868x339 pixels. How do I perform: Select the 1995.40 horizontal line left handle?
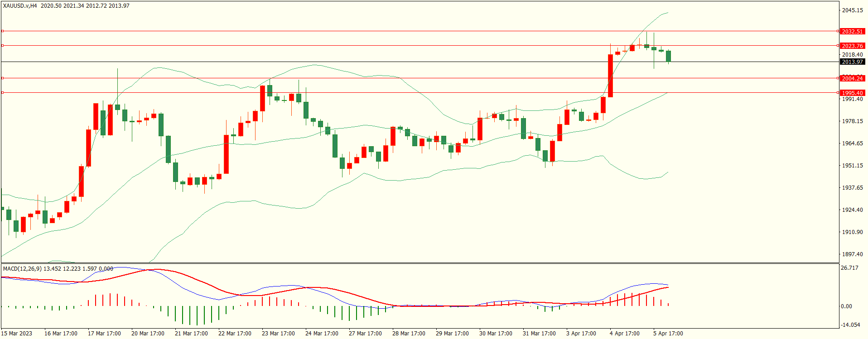[x=2, y=93]
